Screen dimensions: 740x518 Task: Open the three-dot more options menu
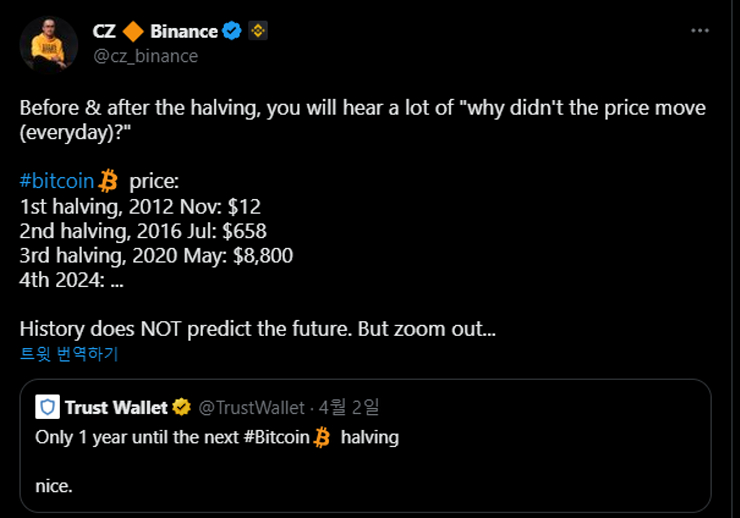pos(700,31)
